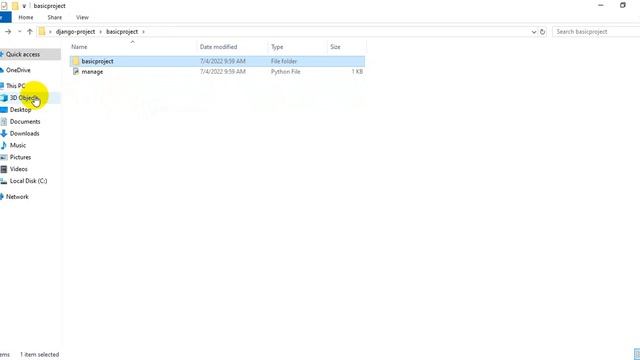
Task: Click the django-project breadcrumb
Action: [x=75, y=31]
